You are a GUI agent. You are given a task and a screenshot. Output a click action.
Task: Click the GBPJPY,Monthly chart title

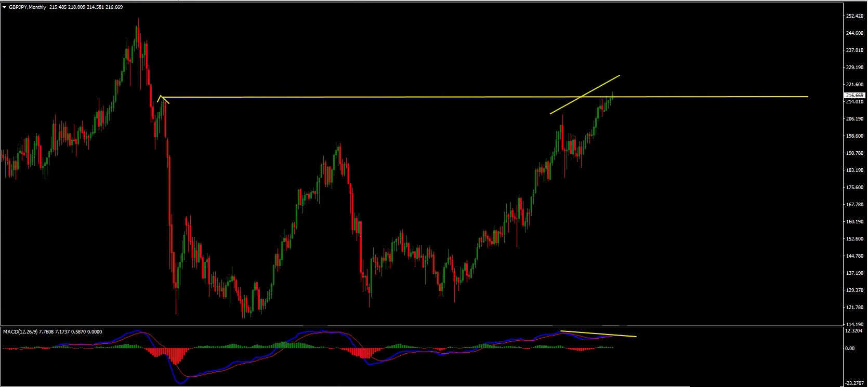point(28,7)
